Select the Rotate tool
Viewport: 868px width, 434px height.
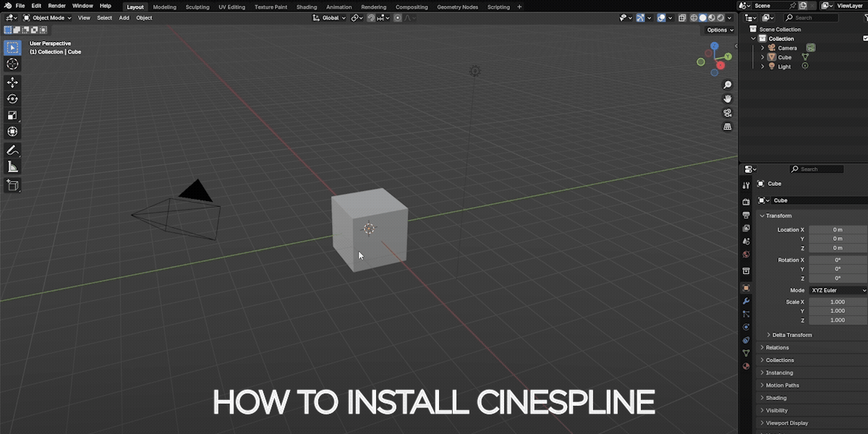(12, 98)
